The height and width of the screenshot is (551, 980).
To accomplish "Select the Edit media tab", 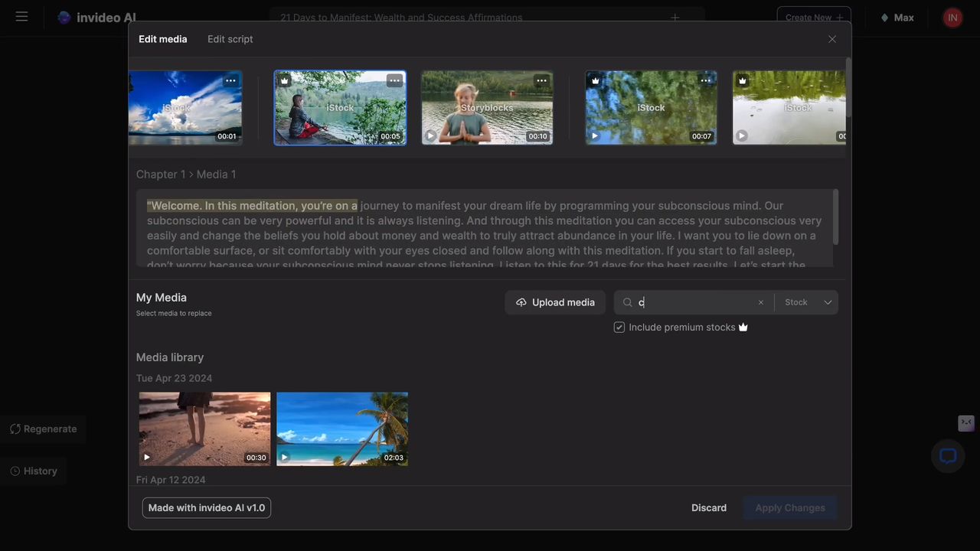I will coord(162,39).
